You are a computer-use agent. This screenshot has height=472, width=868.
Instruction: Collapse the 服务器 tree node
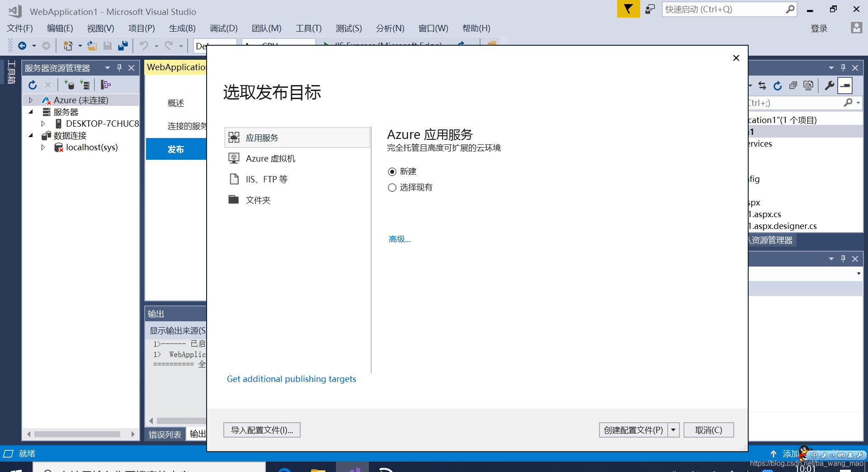click(x=31, y=112)
